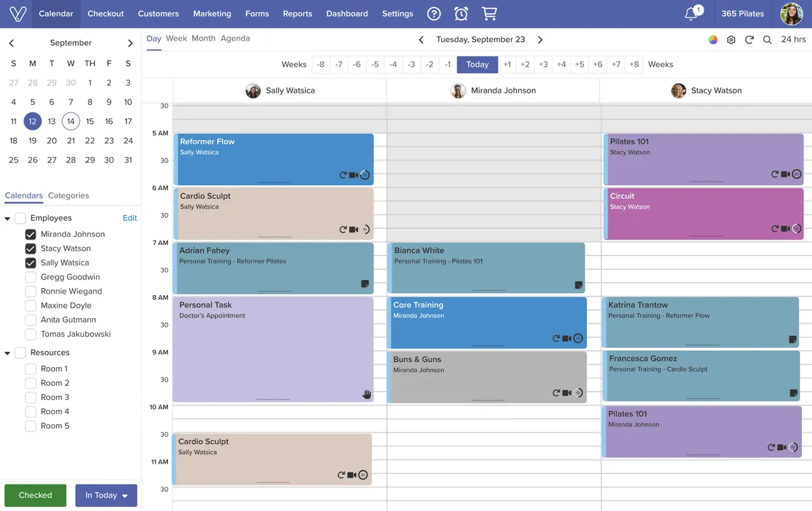Open the shopping cart icon

pyautogui.click(x=489, y=14)
